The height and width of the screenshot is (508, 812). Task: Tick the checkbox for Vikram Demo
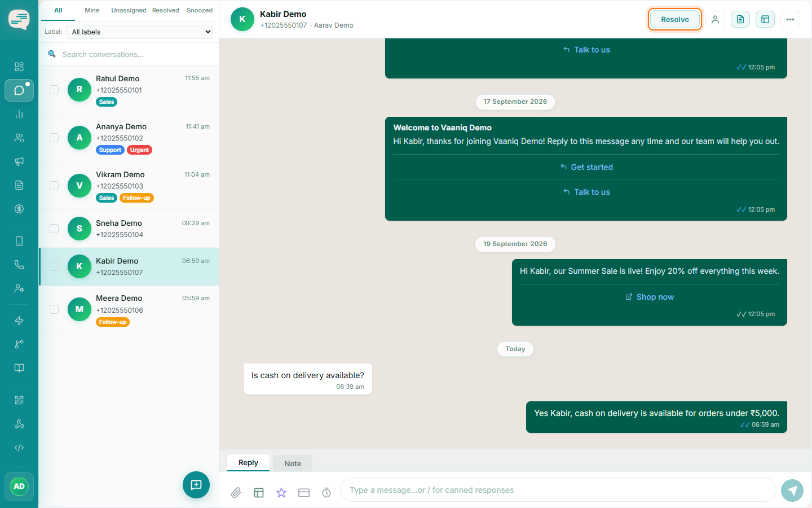coord(54,186)
